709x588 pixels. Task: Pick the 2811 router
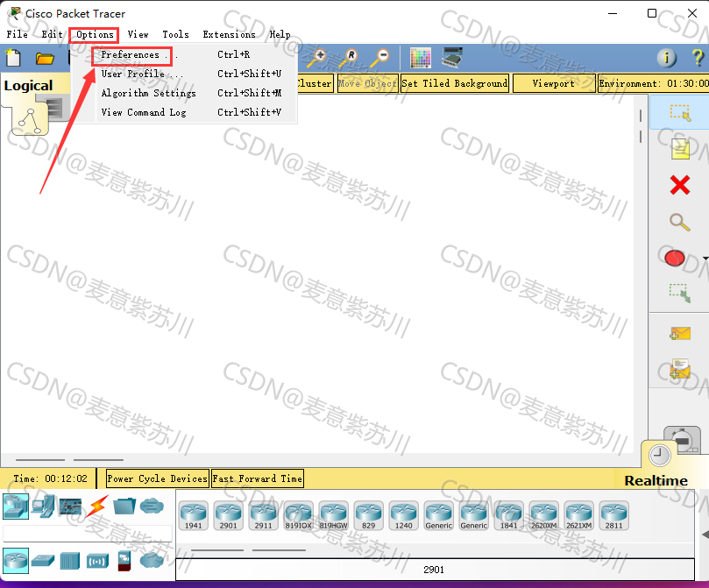614,515
